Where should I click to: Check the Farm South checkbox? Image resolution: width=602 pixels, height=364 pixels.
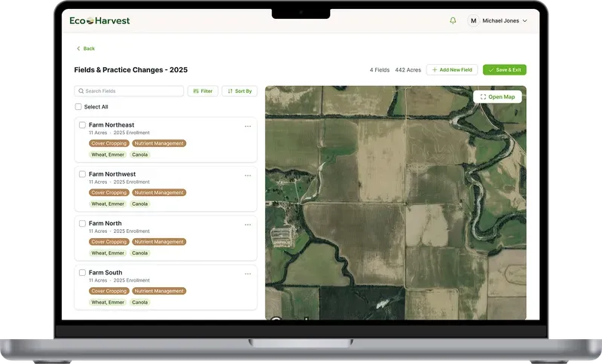point(82,272)
